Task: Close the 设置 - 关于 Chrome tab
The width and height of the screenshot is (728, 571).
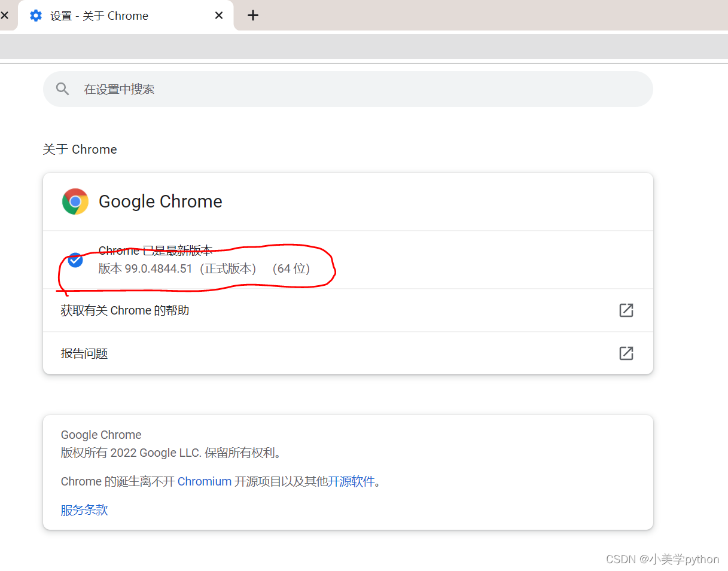Action: click(219, 16)
